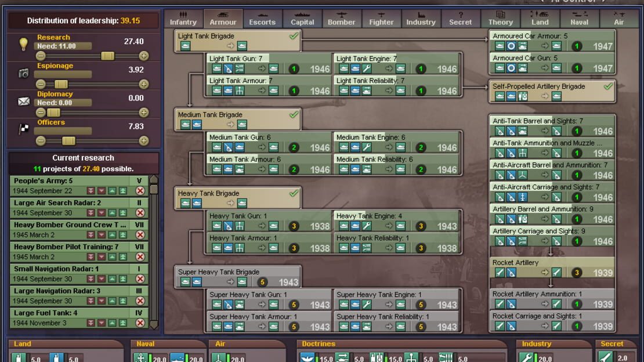Move Large Fuel Tank to queue bottom

tap(91, 323)
